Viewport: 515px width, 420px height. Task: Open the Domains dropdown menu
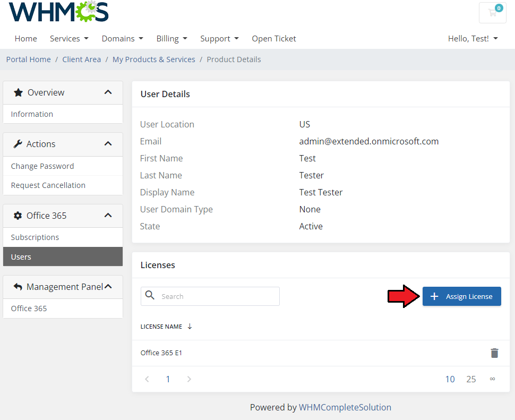click(123, 39)
